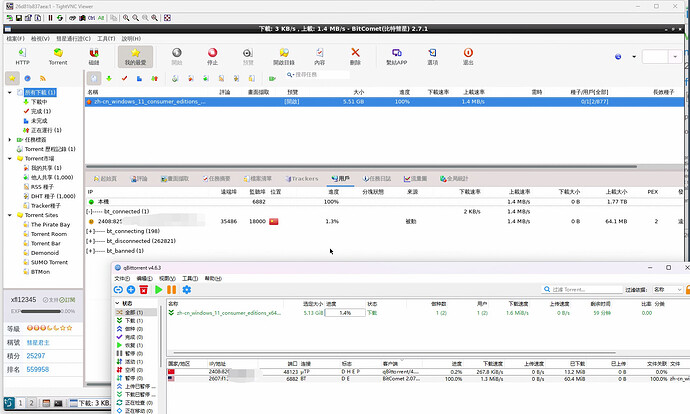Viewport: 690px width, 414px height.
Task: Expand the bt_banned (1) peer group
Action: [x=90, y=251]
